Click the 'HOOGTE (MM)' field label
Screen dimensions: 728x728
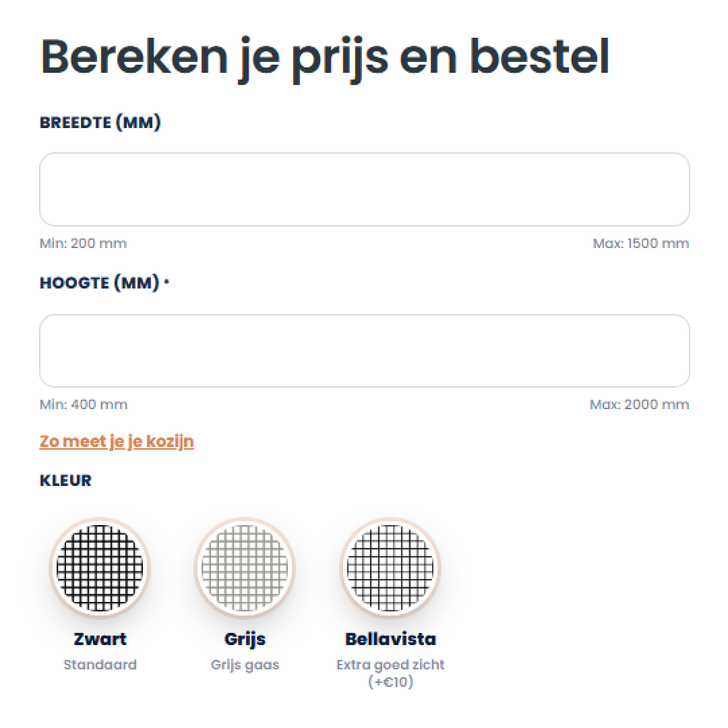(x=100, y=283)
